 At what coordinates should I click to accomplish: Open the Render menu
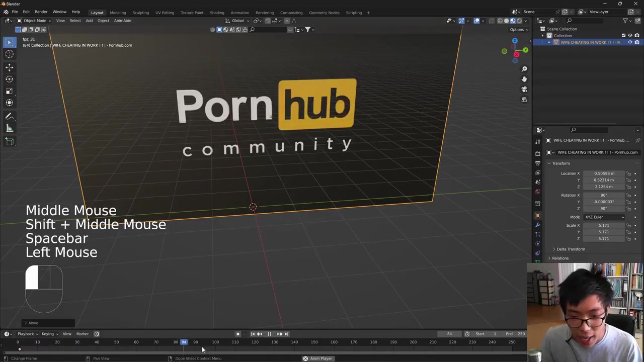coord(41,12)
